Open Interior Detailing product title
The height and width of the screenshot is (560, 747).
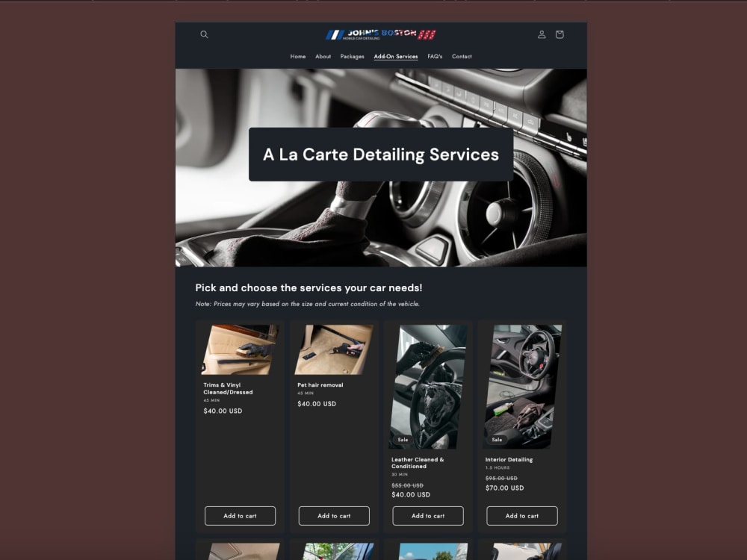pyautogui.click(x=509, y=459)
